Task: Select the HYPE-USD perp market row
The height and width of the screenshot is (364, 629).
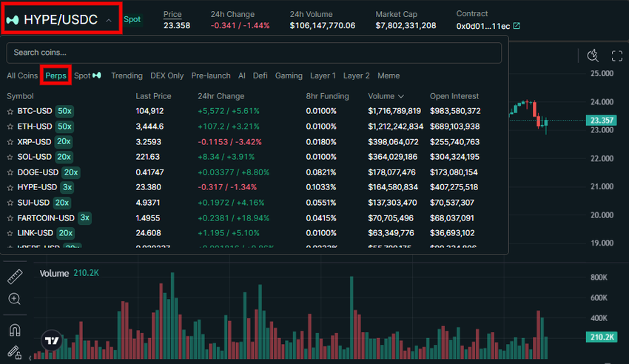Action: pos(254,187)
